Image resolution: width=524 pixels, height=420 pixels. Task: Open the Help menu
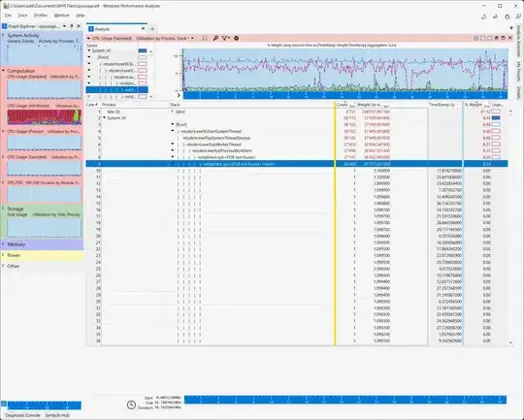pos(81,16)
